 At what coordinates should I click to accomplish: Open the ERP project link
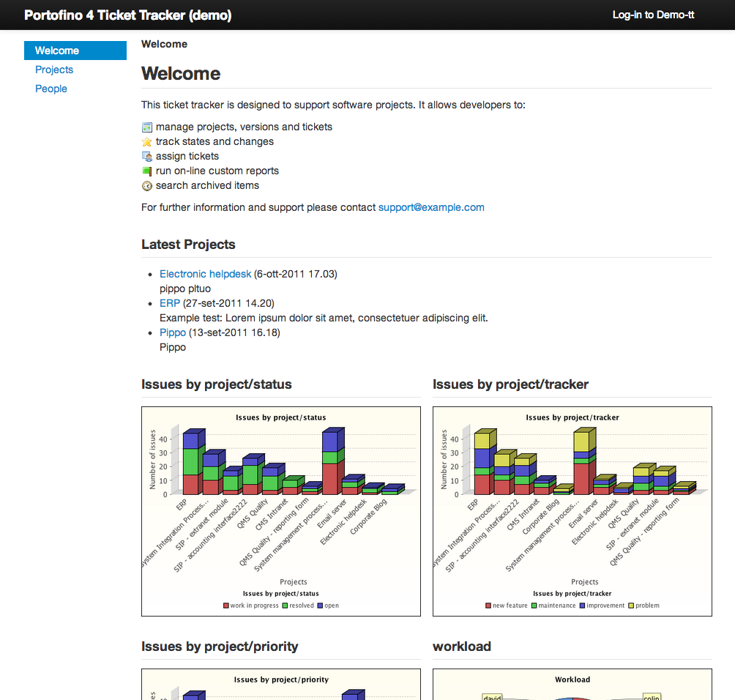[x=169, y=303]
